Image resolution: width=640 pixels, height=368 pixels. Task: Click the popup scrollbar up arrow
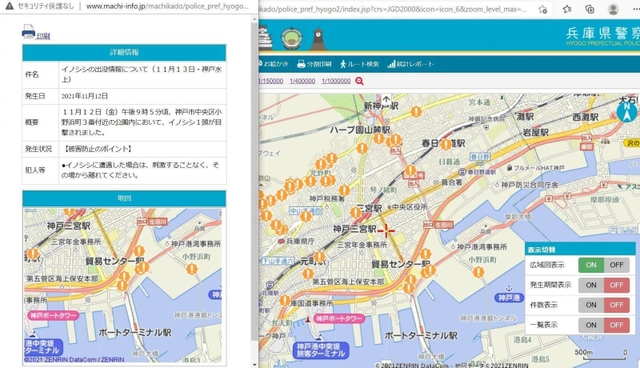255,19
